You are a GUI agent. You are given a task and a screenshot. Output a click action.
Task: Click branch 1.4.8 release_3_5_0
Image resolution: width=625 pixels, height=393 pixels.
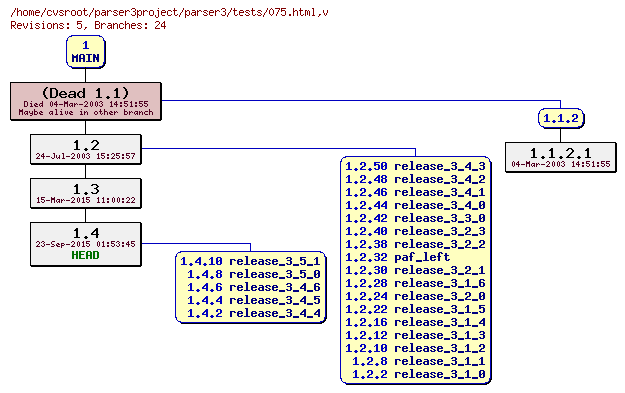click(x=254, y=274)
